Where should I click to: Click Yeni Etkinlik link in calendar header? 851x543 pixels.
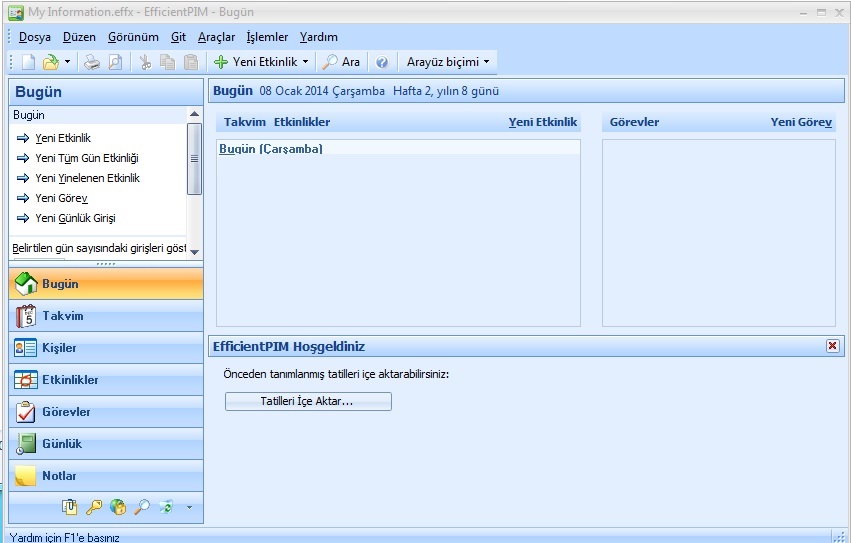(543, 122)
